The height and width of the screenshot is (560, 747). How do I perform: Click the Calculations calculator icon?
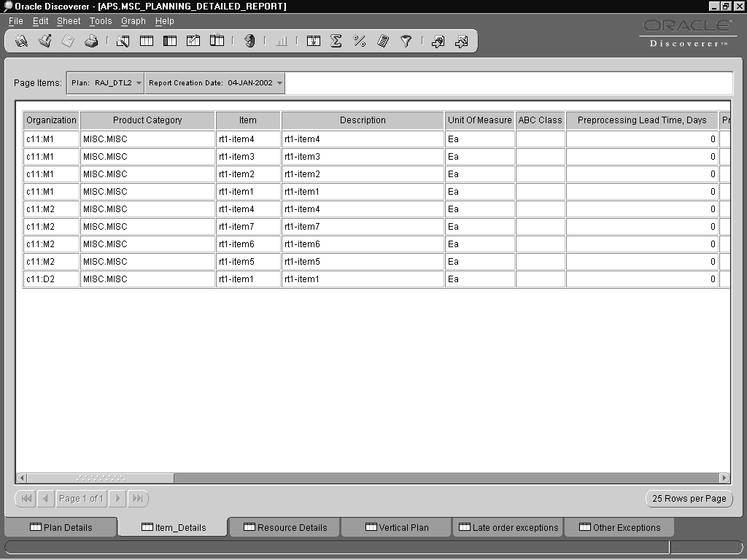click(382, 42)
